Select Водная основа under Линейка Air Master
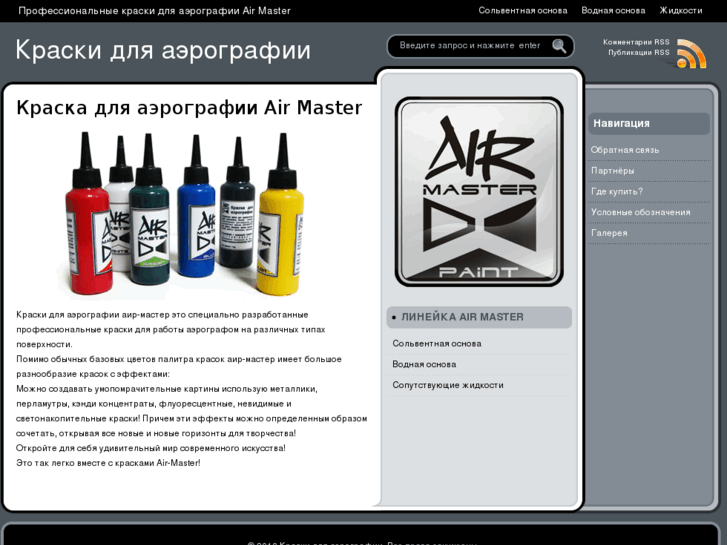Image resolution: width=727 pixels, height=545 pixels. pos(424,364)
